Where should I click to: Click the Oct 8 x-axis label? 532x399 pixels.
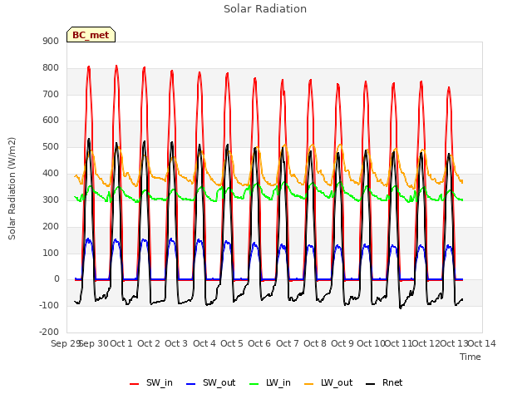pos(315,343)
